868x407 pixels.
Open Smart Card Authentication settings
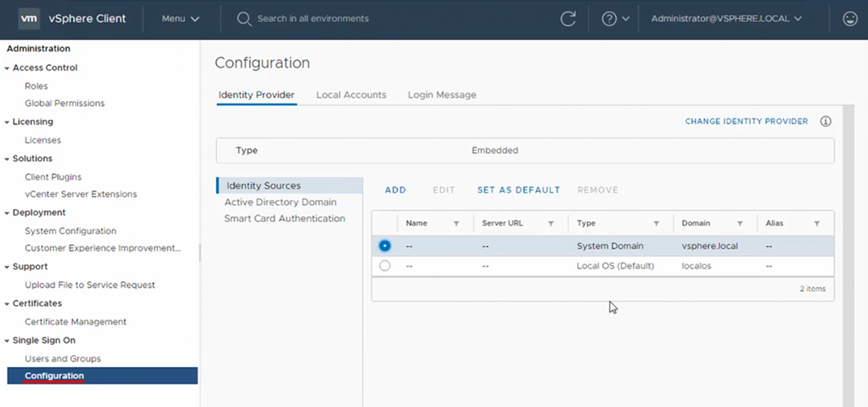[284, 218]
